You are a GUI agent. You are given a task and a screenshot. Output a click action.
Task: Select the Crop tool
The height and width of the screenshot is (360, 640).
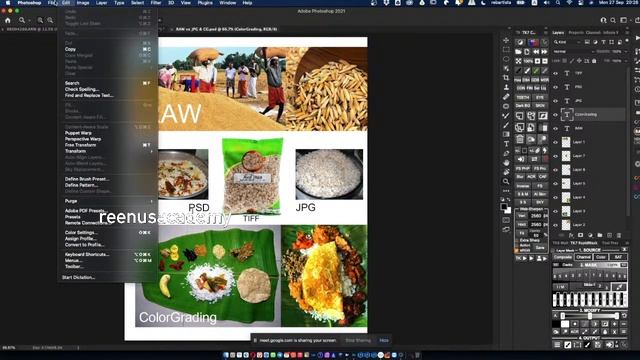click(506, 78)
